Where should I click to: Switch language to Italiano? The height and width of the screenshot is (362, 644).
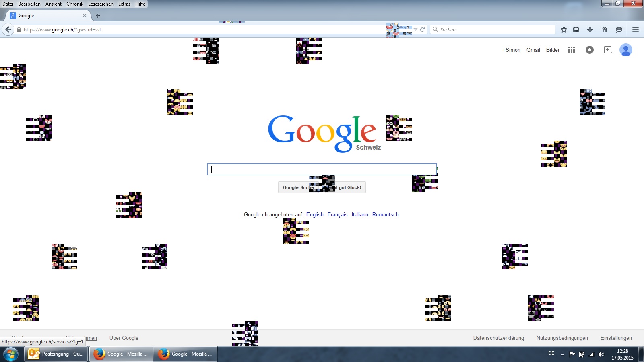360,214
